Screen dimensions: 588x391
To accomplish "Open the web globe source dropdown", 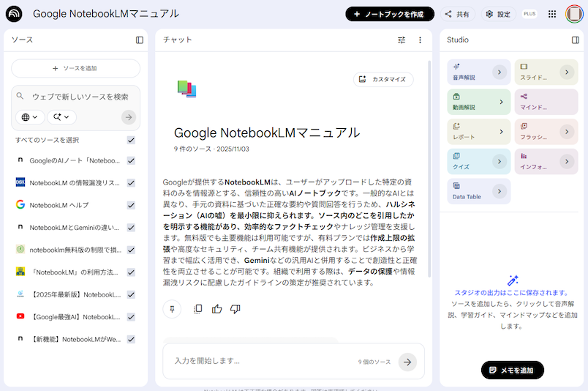I will (x=30, y=117).
